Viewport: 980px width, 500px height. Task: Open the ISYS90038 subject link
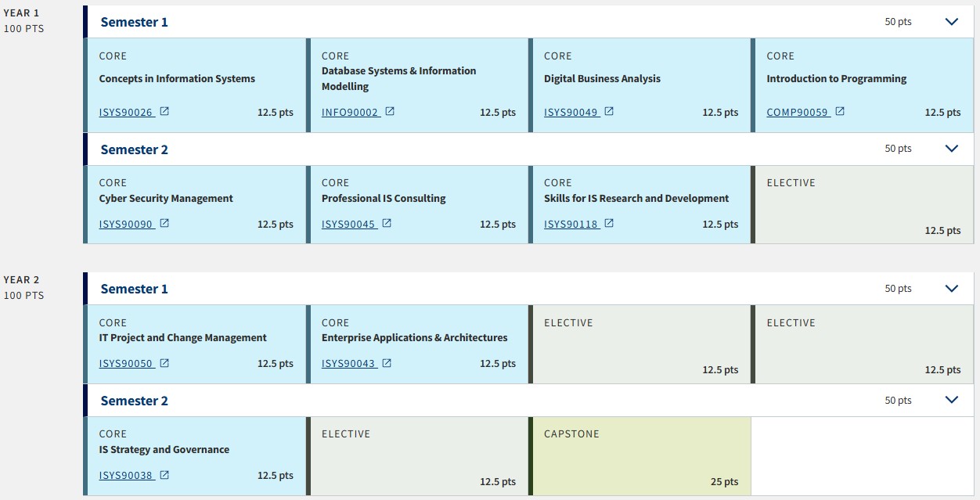pyautogui.click(x=126, y=476)
